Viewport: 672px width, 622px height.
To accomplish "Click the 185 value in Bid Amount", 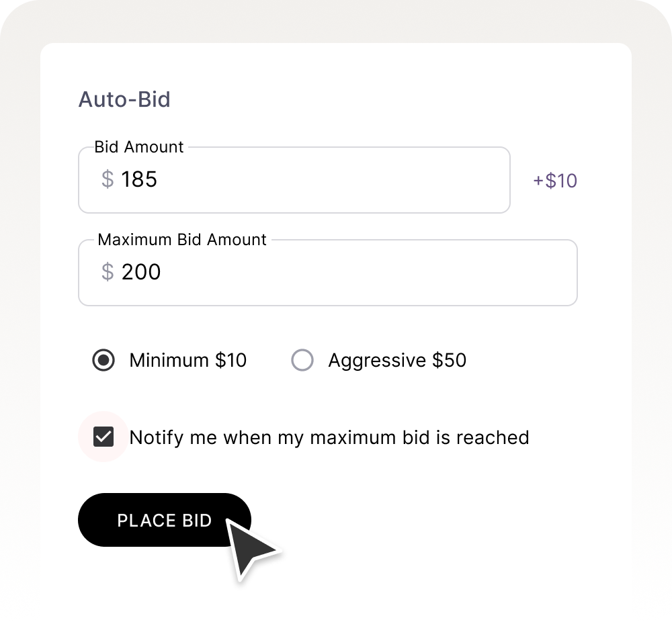I will tap(139, 179).
